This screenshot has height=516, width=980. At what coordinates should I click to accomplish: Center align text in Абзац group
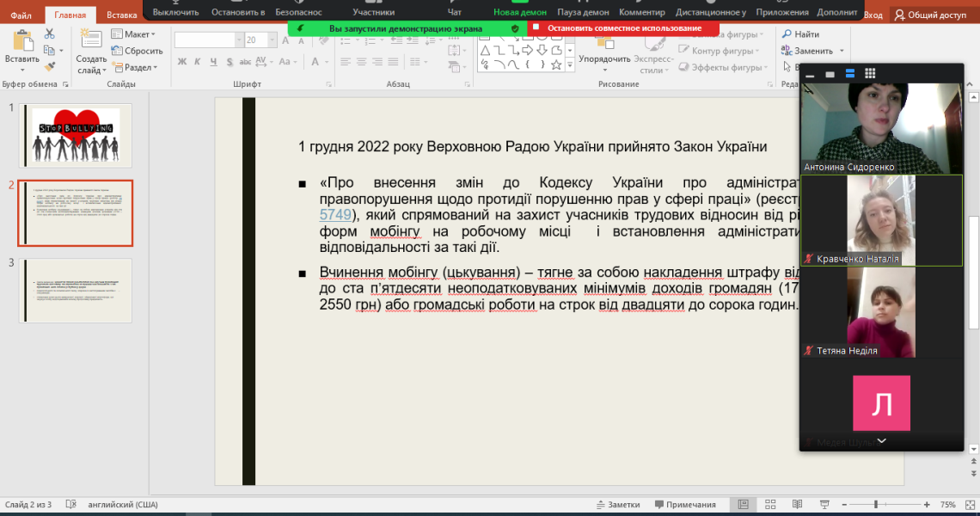(361, 61)
